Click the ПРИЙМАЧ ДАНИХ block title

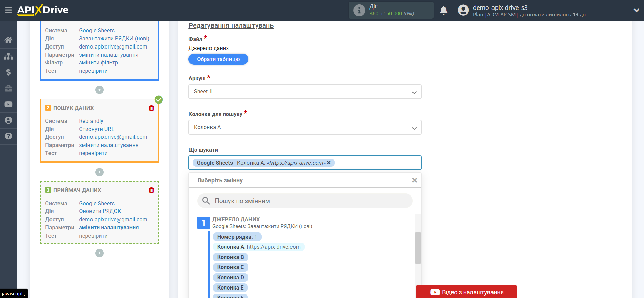click(77, 190)
